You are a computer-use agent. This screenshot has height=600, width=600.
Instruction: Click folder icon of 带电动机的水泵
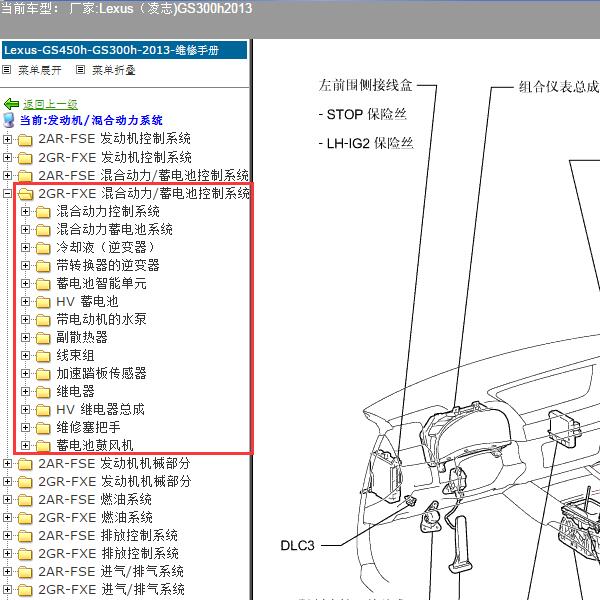click(x=43, y=320)
